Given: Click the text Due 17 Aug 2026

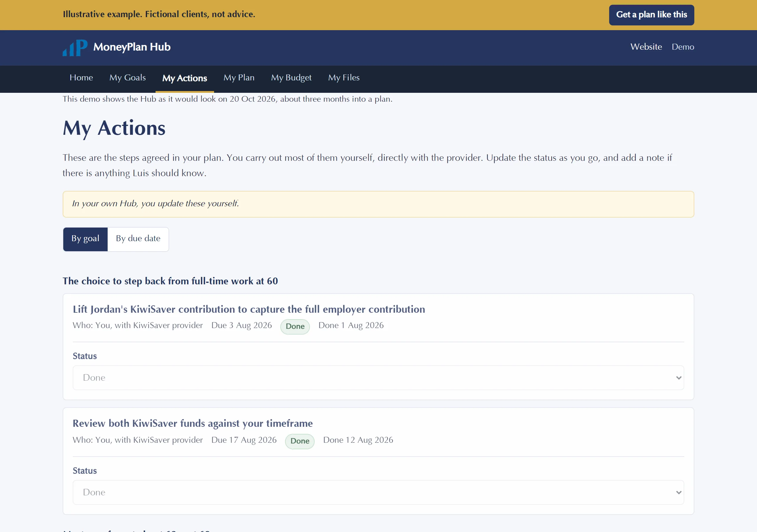Looking at the screenshot, I should [244, 440].
